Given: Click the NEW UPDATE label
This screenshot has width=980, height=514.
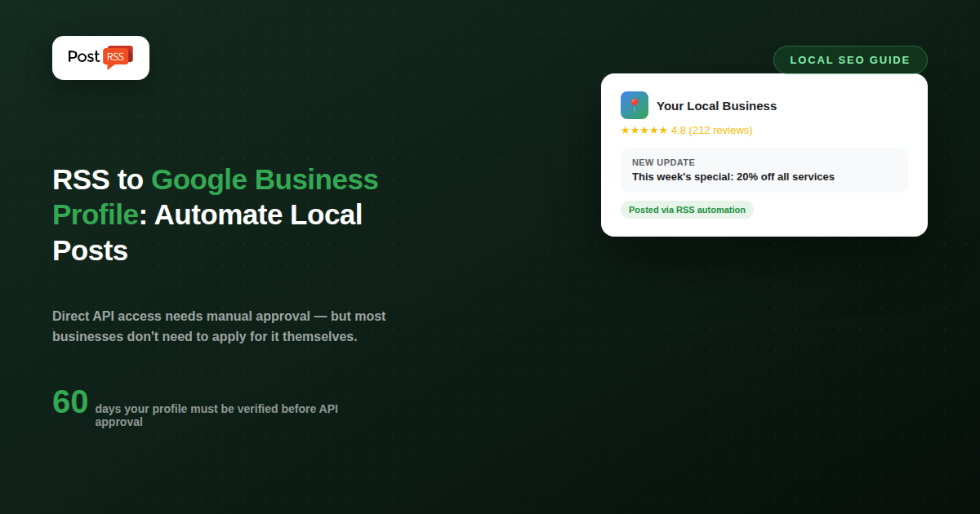Looking at the screenshot, I should (663, 162).
